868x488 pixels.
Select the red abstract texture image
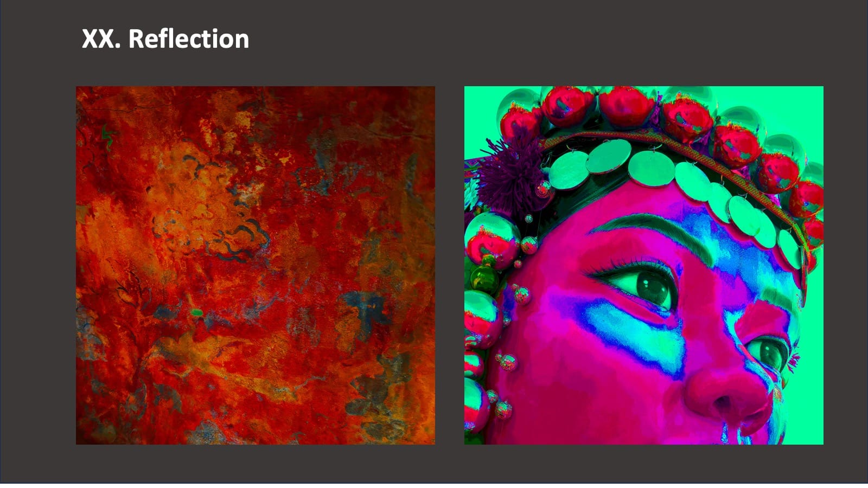(x=256, y=265)
